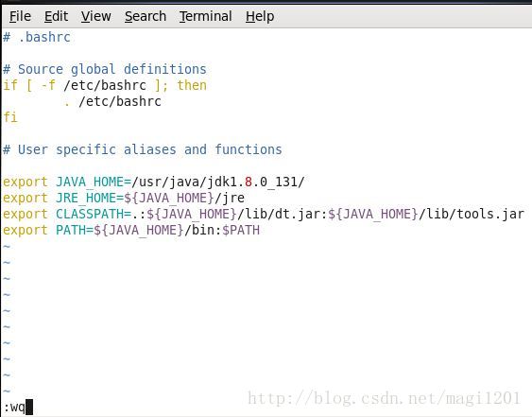Click '# User specific aliases and functions' comment
This screenshot has width=532, height=417.
click(x=143, y=149)
